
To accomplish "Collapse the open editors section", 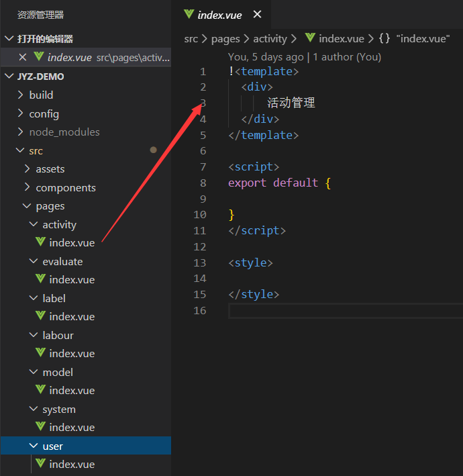I will (x=9, y=38).
